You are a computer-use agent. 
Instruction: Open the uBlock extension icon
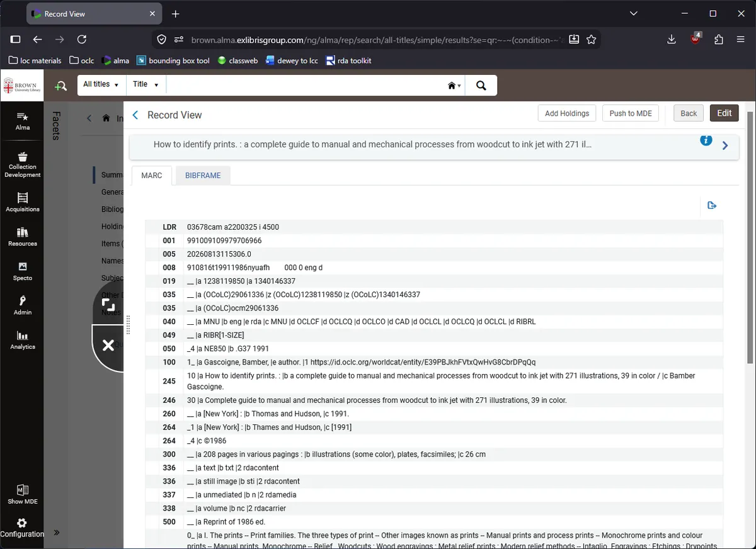pyautogui.click(x=695, y=39)
